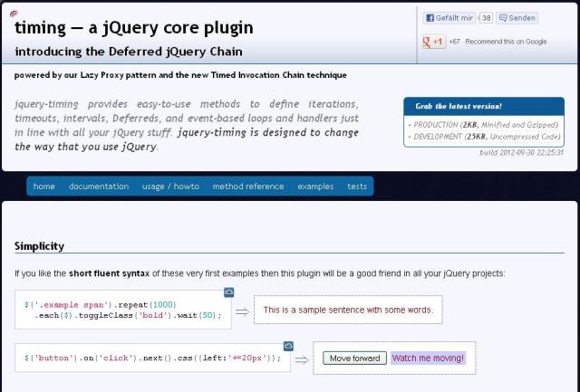Open the documentation nav item
Viewport: 580px width, 392px height.
[x=99, y=186]
